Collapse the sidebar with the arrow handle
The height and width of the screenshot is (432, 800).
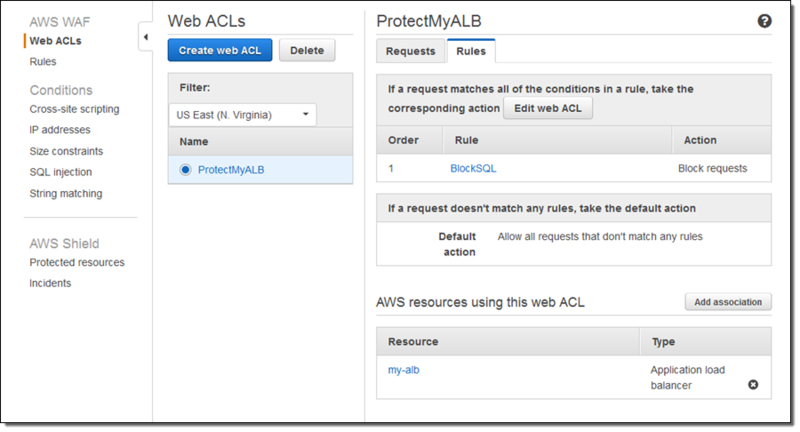coord(145,37)
